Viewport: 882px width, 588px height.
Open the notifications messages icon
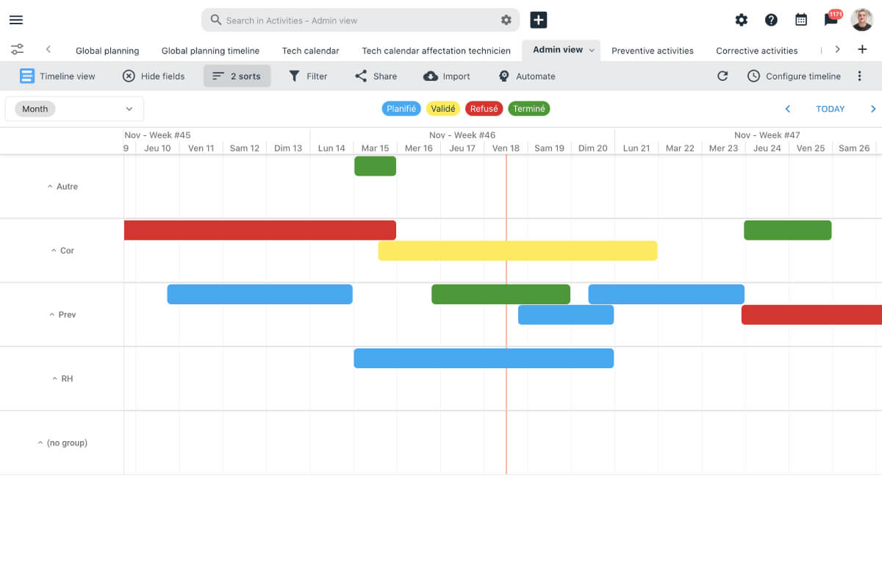(831, 20)
